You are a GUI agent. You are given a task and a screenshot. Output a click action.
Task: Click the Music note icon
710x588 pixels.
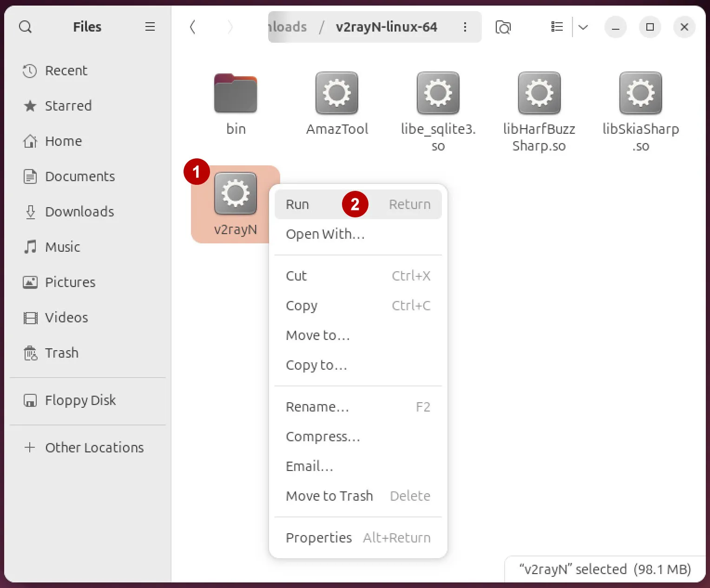point(30,247)
